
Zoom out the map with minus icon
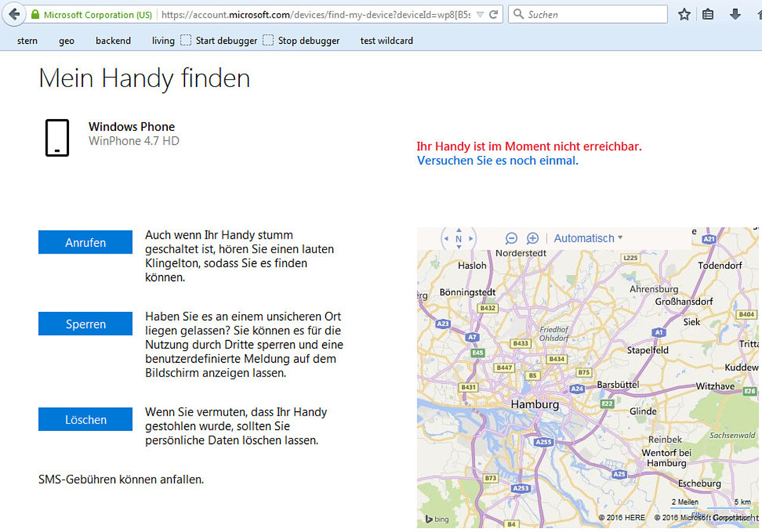(511, 238)
